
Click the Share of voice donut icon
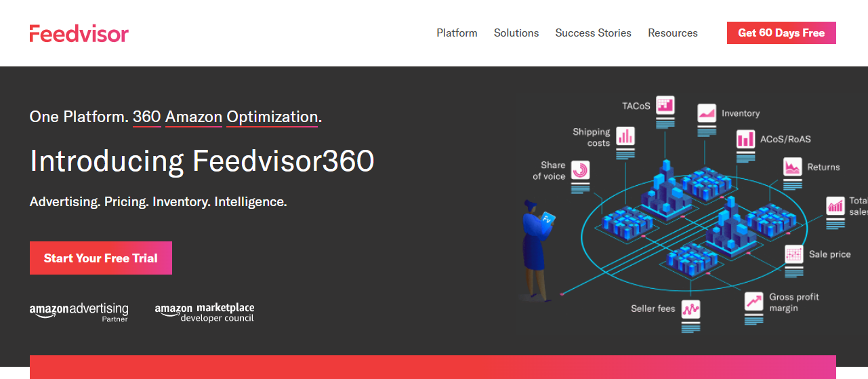pos(580,170)
